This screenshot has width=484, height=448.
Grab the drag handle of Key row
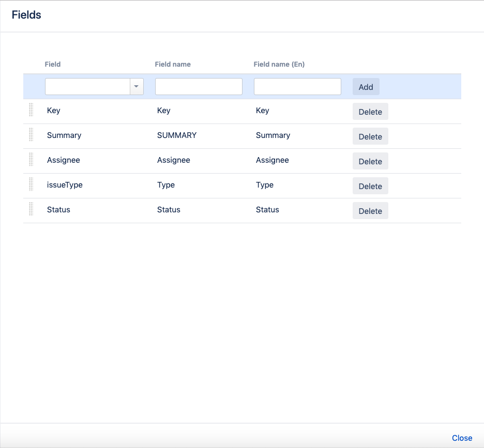pos(31,110)
